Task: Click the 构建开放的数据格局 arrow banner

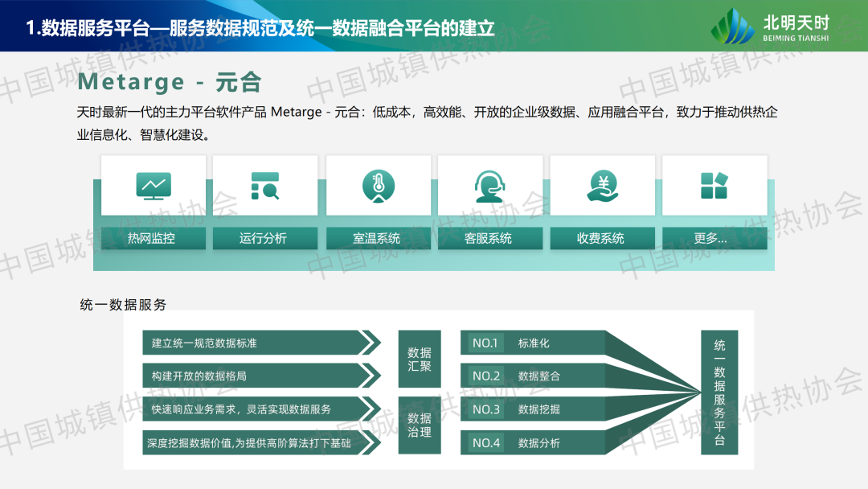Action: (257, 376)
